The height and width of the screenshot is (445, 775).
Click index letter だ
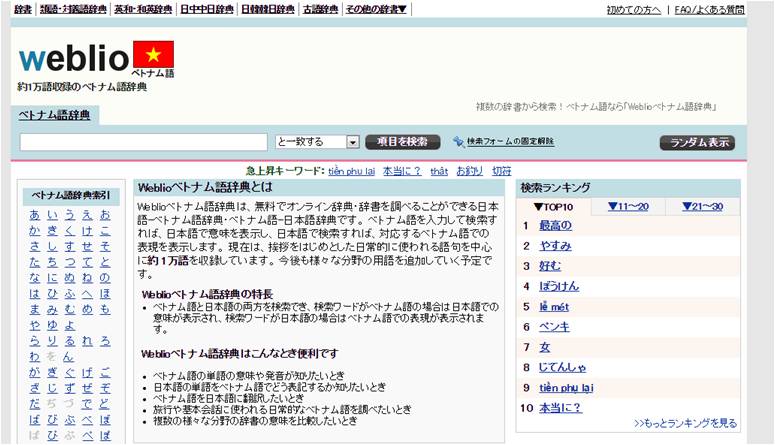click(35, 404)
